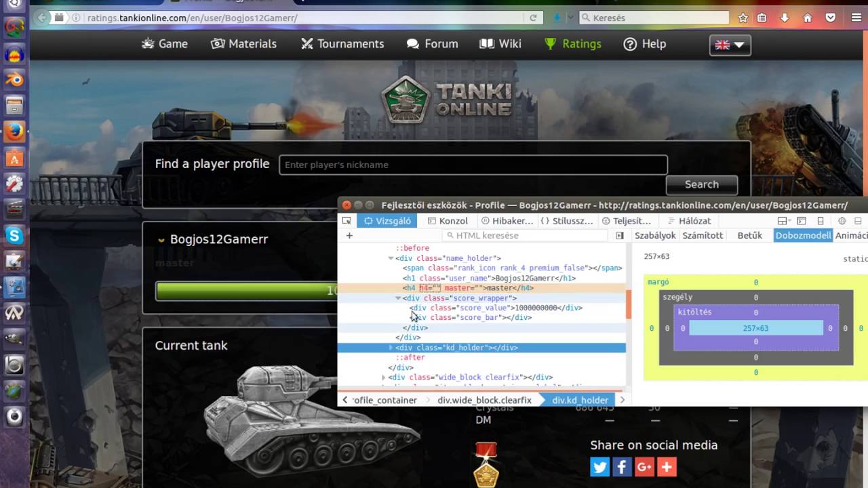The image size is (868, 488).
Task: Select the score_value 1000000000 line
Action: (x=496, y=308)
